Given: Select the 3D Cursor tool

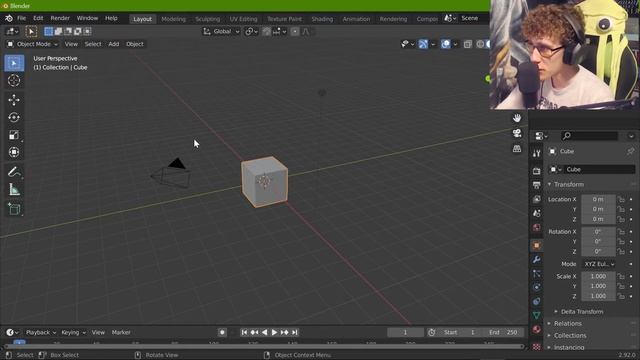Looking at the screenshot, I should [14, 80].
